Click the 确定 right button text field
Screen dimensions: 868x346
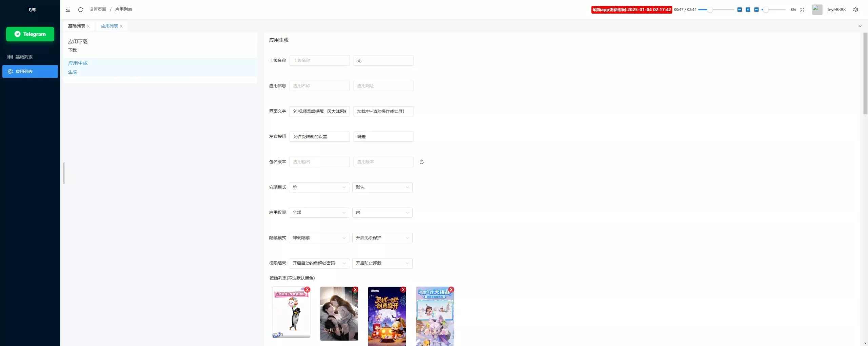tap(383, 137)
